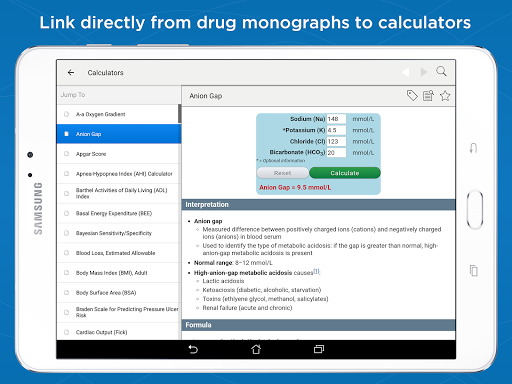The height and width of the screenshot is (384, 512).
Task: Click the calculator list scrollbar thumb
Action: [180, 114]
